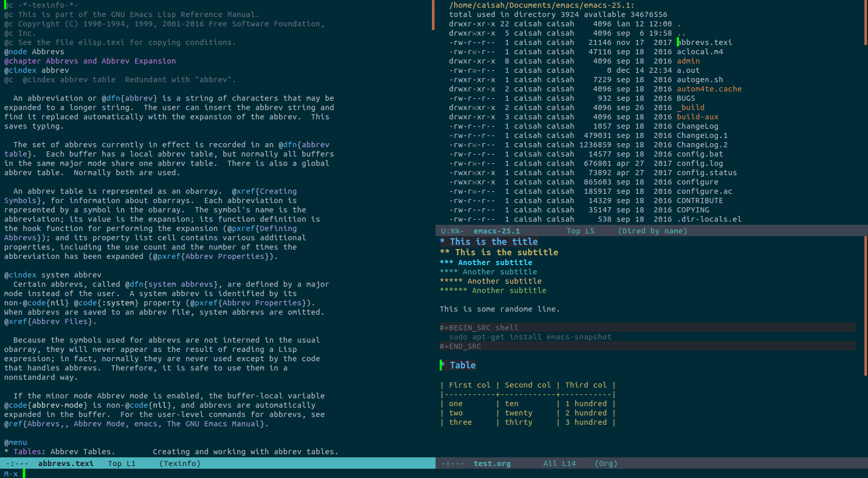
Task: Click the '-*-texinfo-*-' first comment line
Action: coord(41,5)
